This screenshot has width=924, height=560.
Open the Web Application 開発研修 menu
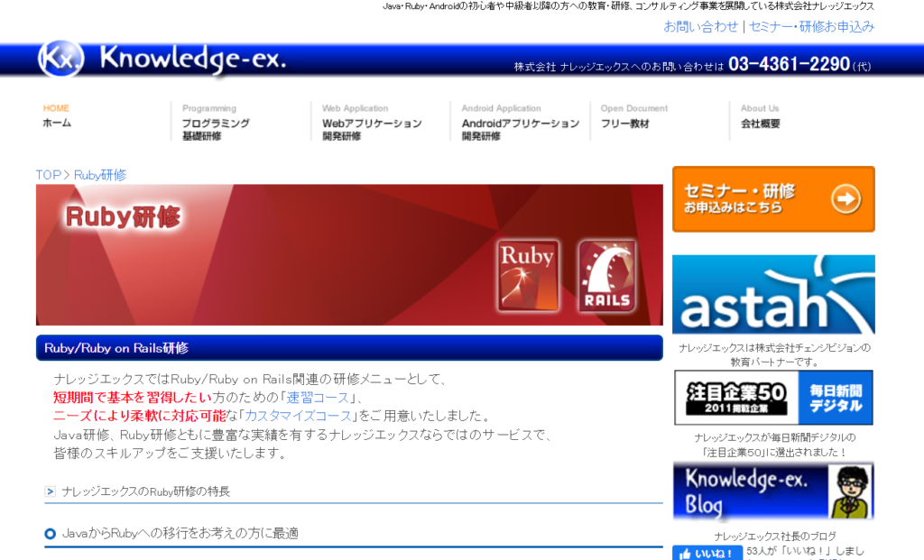pyautogui.click(x=372, y=122)
